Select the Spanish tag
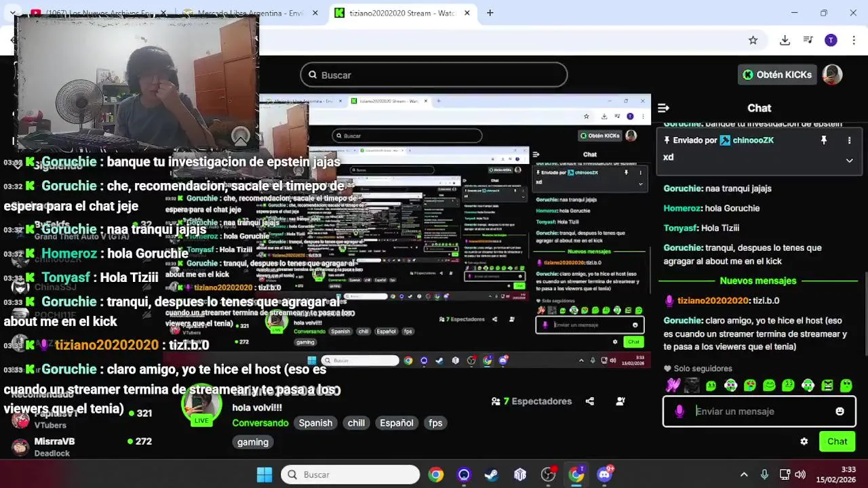868x488 pixels. point(315,423)
